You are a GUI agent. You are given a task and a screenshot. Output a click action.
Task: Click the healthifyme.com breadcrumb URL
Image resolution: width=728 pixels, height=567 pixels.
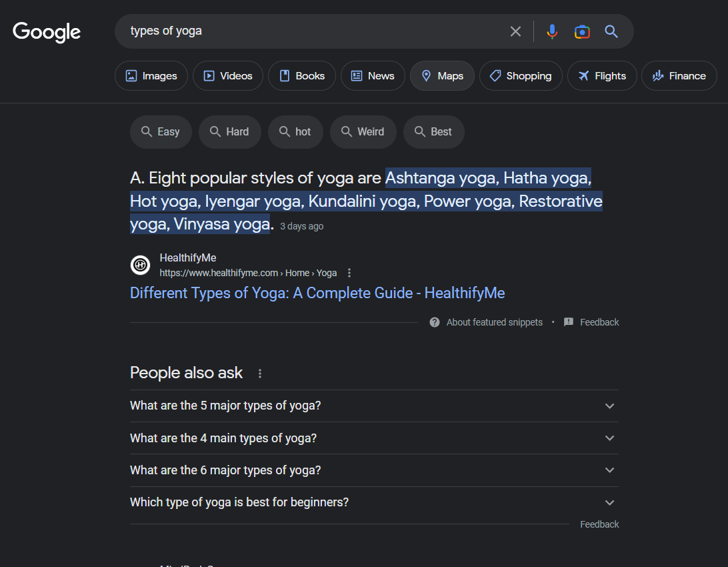[x=248, y=273]
